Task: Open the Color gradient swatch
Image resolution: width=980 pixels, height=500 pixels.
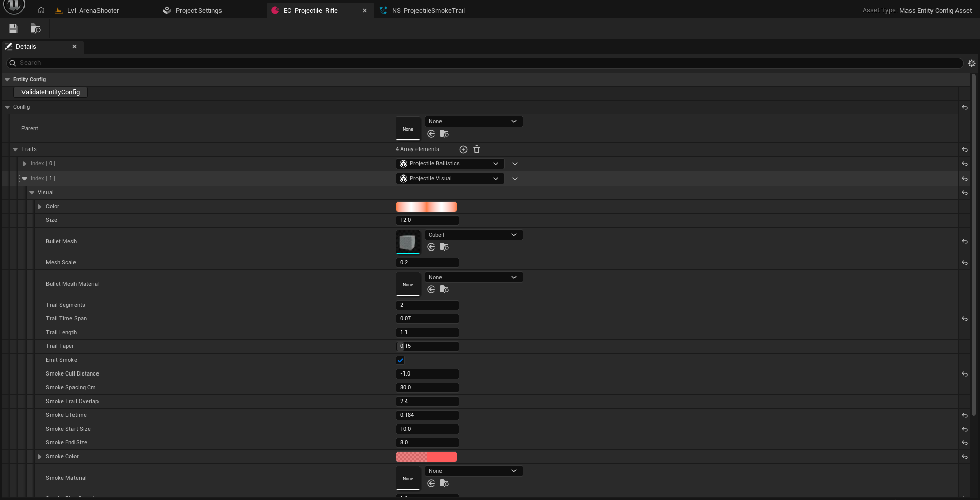Action: coord(426,207)
